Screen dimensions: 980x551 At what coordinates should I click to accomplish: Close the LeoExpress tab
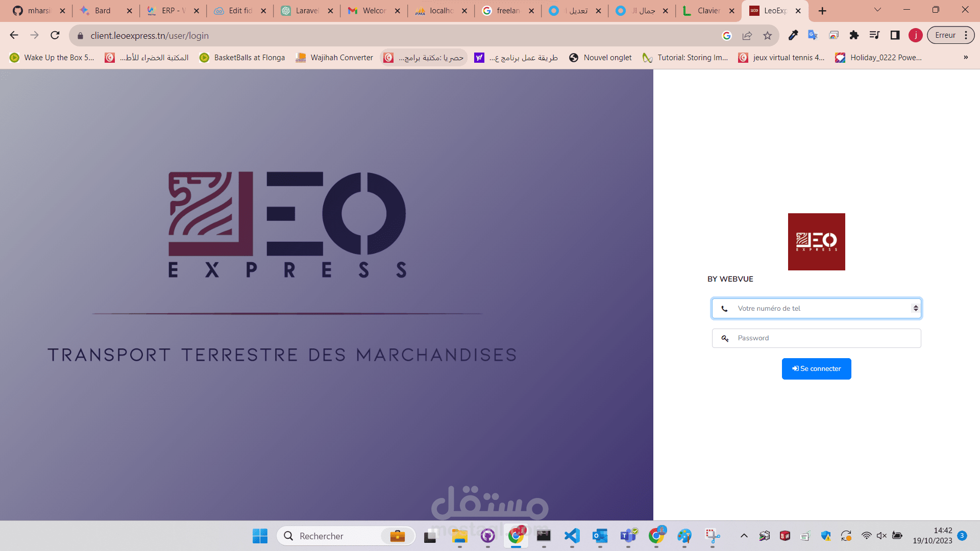coord(798,11)
